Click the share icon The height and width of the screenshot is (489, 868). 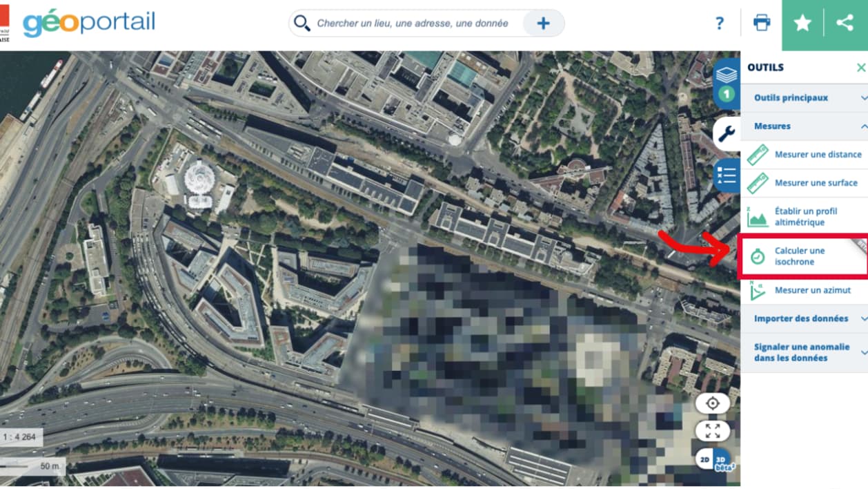[845, 23]
